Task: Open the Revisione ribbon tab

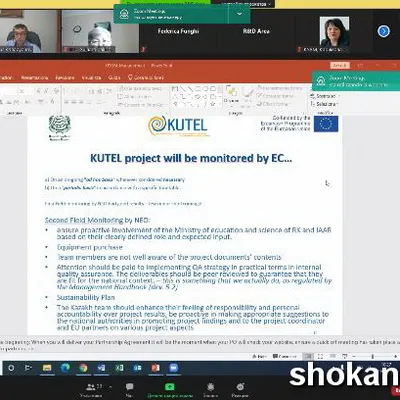Action: point(65,77)
